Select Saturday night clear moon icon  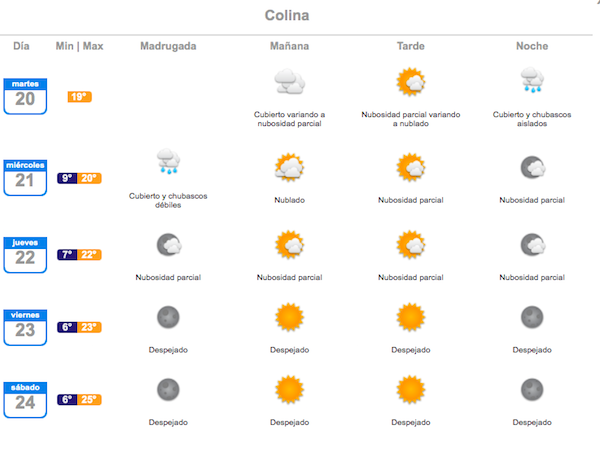532,390
